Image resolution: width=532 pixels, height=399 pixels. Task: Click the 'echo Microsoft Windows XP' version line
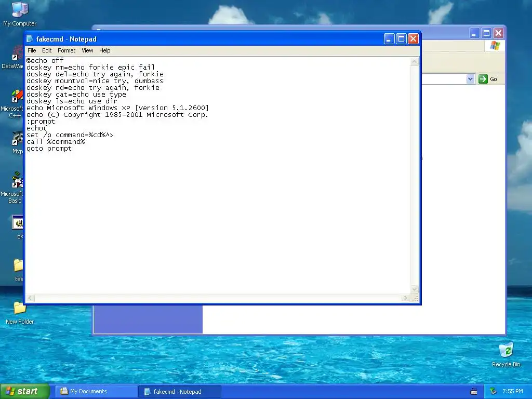click(x=117, y=108)
